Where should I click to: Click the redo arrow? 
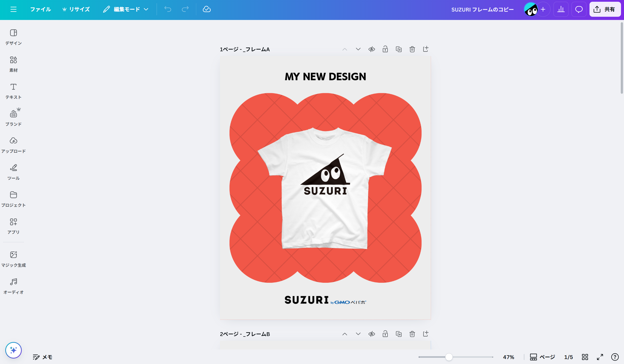185,9
